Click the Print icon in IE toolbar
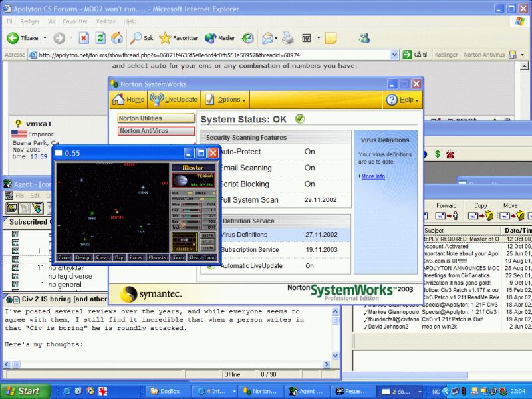This screenshot has height=399, width=532. pyautogui.click(x=287, y=38)
